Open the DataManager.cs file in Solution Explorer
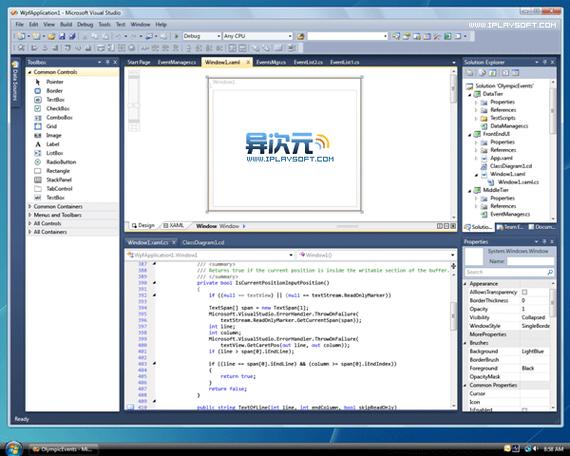The image size is (570, 456). (509, 126)
